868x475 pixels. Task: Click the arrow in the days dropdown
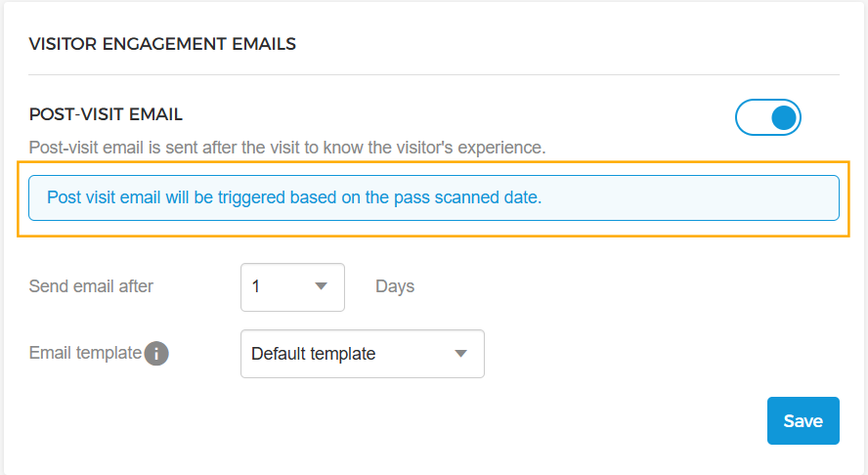click(x=321, y=287)
